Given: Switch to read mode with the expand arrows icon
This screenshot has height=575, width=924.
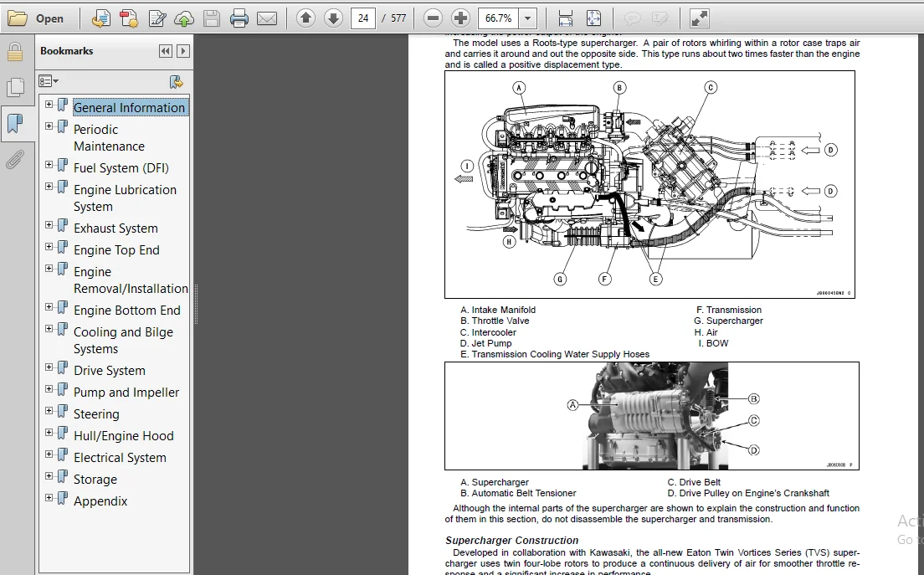Looking at the screenshot, I should [x=699, y=18].
